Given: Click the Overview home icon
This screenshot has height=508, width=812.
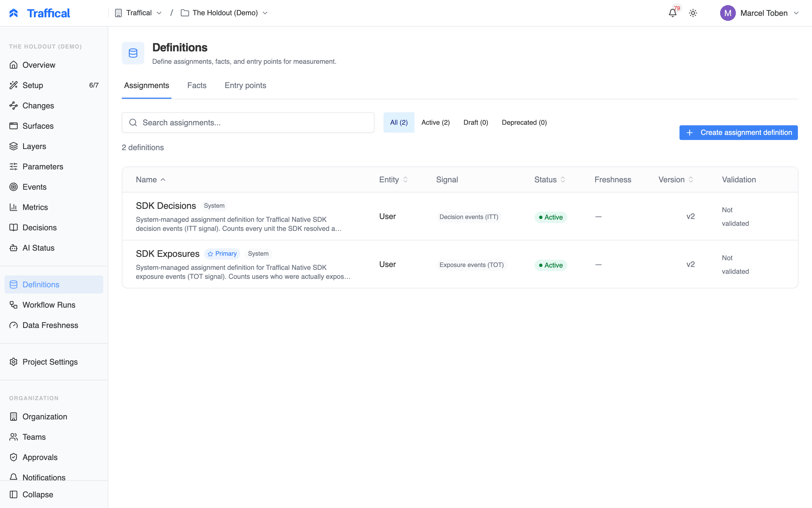Looking at the screenshot, I should (14, 65).
